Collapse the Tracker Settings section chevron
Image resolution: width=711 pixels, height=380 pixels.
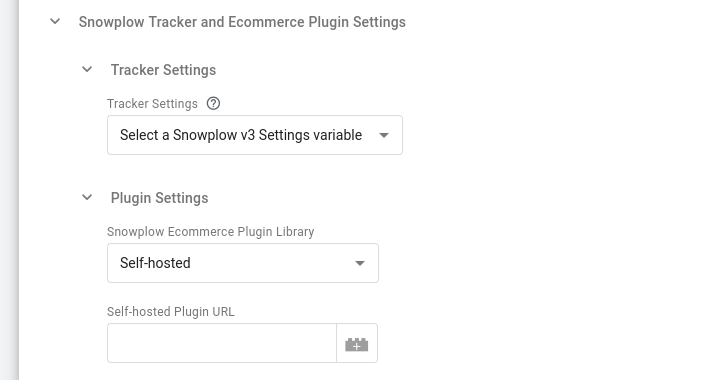(x=87, y=69)
